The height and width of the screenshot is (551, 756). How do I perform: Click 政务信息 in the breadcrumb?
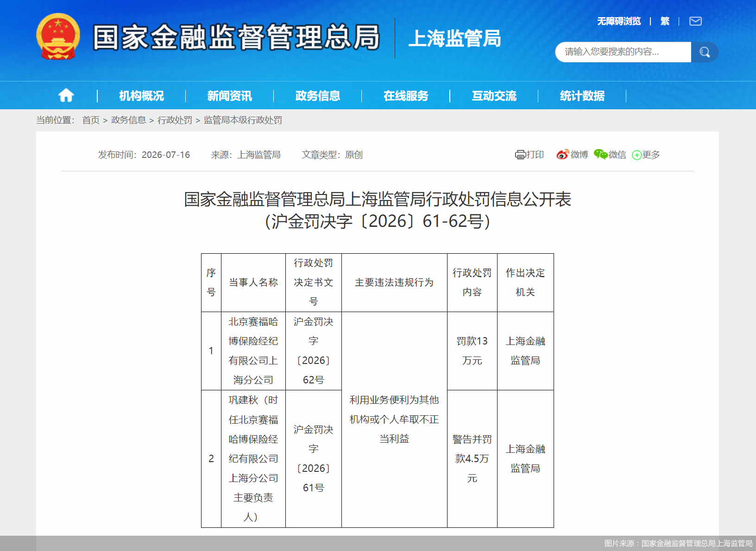click(128, 120)
